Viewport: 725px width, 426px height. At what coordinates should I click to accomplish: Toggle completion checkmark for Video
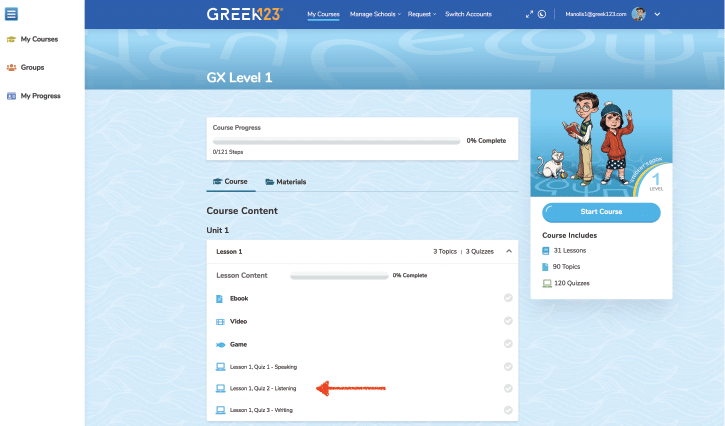tap(508, 321)
